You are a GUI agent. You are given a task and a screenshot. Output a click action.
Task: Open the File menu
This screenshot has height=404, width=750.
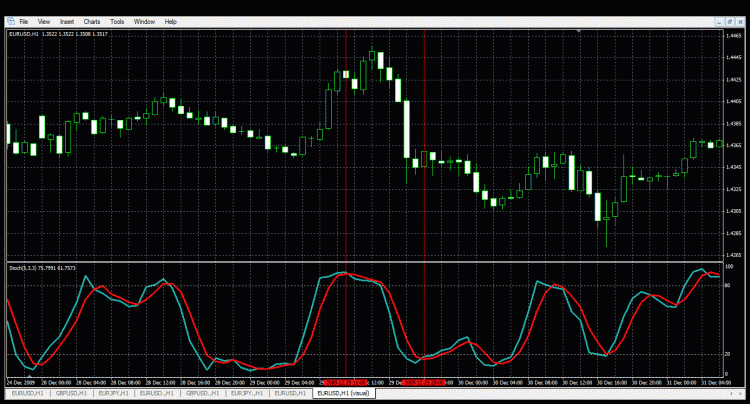point(23,22)
